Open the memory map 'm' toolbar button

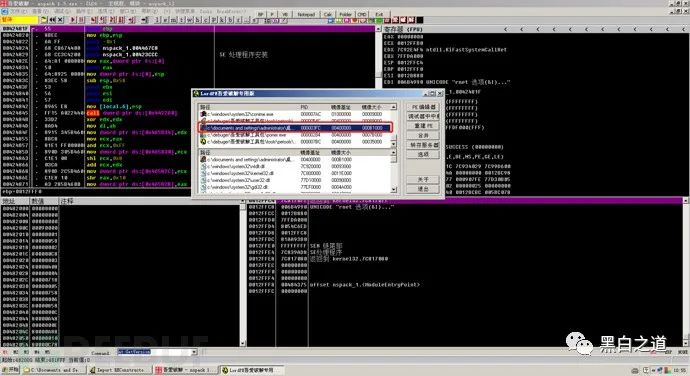174,20
